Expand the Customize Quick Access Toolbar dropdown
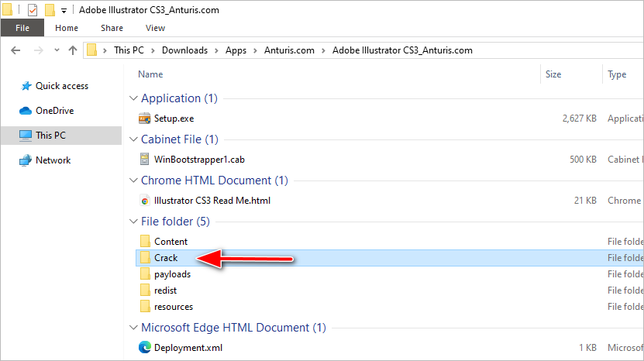This screenshot has width=644, height=361. coord(64,11)
